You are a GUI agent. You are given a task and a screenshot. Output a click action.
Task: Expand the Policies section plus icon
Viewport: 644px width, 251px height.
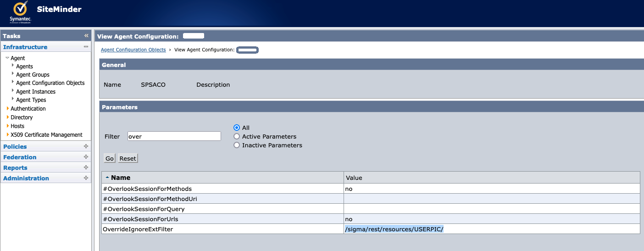coord(86,146)
